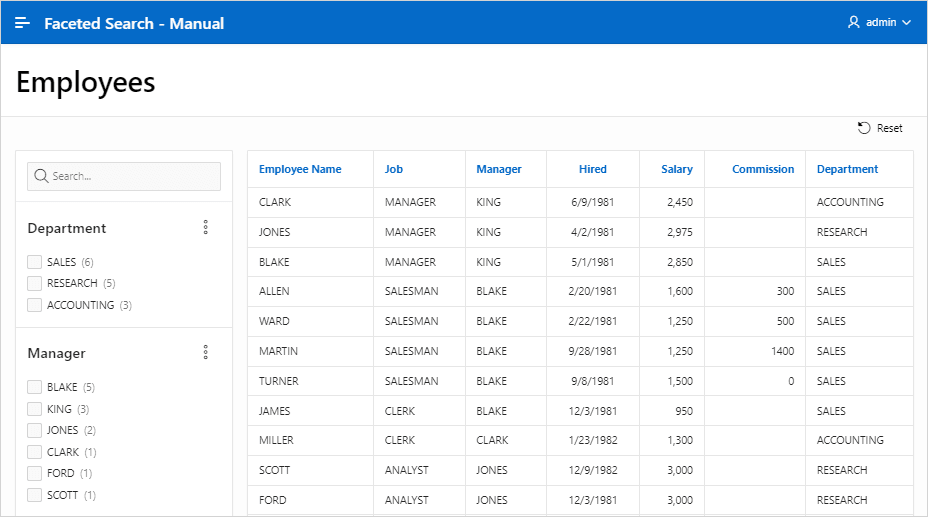This screenshot has height=517, width=928.
Task: Tick the RESEARCH department checkbox
Action: 34,283
